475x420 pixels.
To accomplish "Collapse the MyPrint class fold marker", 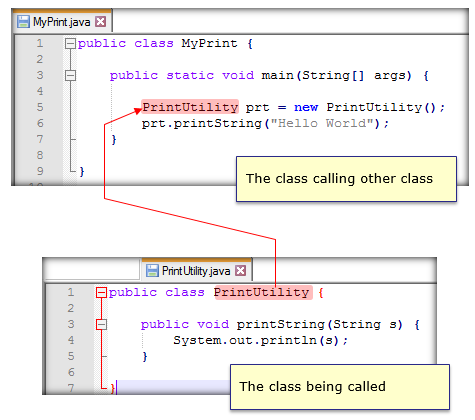I will pyautogui.click(x=70, y=44).
